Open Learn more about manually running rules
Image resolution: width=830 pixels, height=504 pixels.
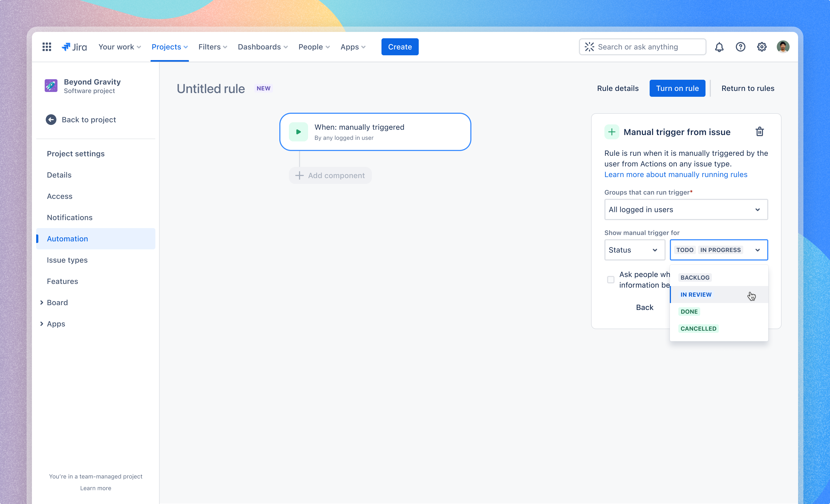coord(676,174)
